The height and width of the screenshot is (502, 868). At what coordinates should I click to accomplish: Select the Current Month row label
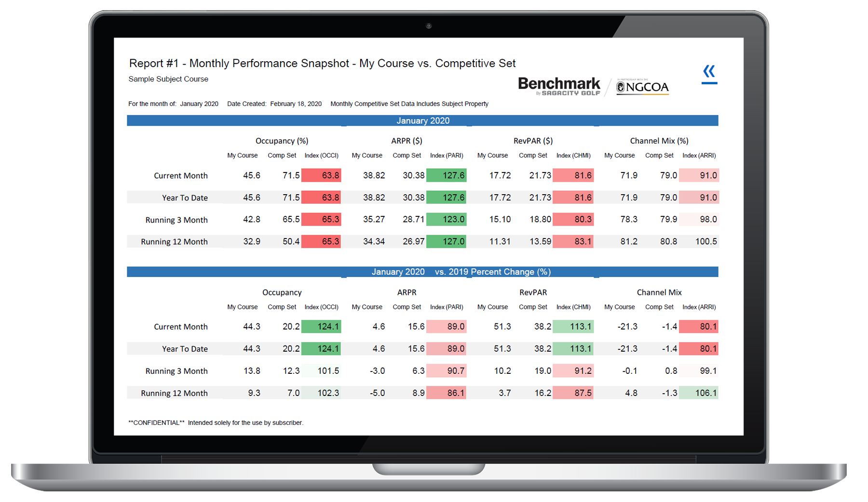pos(180,175)
